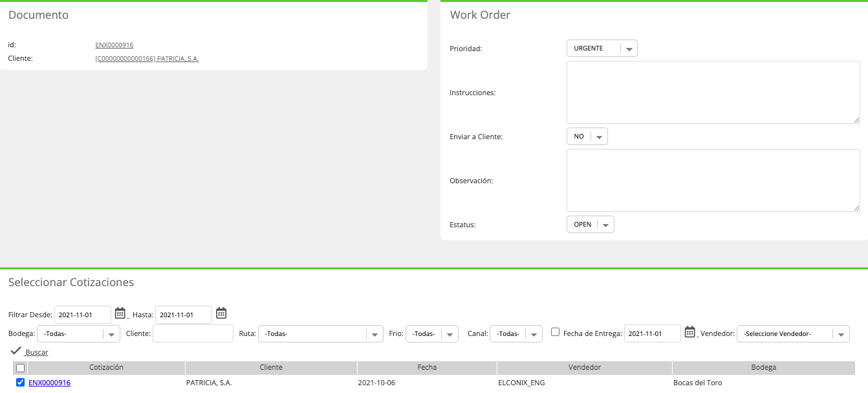Click the Bodega column header
This screenshot has height=393, width=868.
coord(764,368)
